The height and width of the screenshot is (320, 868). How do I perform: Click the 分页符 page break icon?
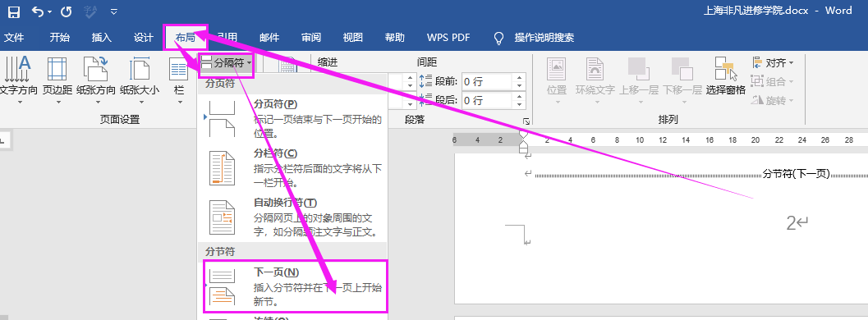222,119
